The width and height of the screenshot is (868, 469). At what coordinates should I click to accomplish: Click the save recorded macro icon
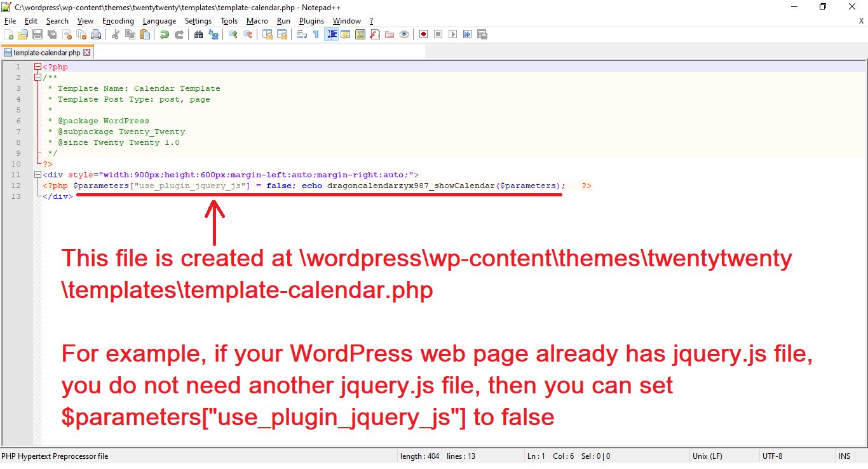482,34
